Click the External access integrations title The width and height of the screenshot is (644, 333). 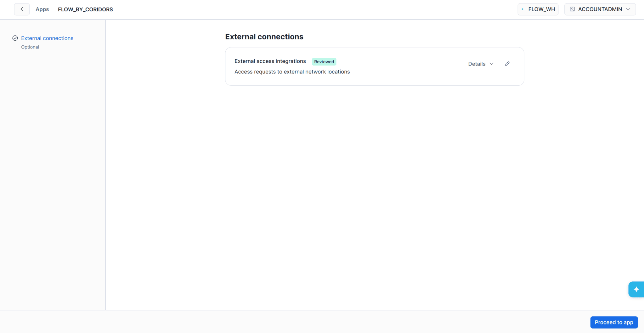270,61
